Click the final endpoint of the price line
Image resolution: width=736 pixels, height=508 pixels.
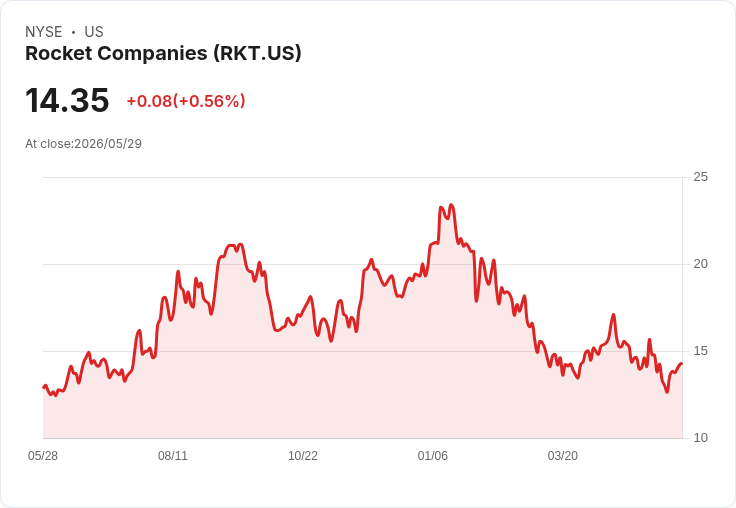pos(682,363)
